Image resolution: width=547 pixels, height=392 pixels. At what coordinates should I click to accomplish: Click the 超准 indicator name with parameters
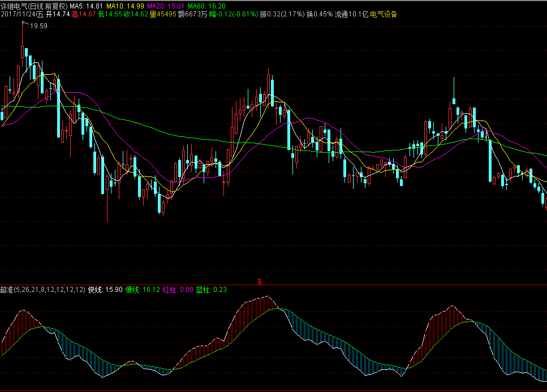coord(43,290)
